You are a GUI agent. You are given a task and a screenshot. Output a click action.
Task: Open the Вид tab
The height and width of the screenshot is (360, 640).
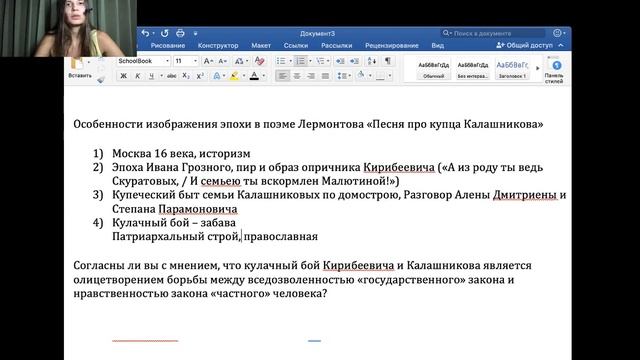tap(438, 46)
